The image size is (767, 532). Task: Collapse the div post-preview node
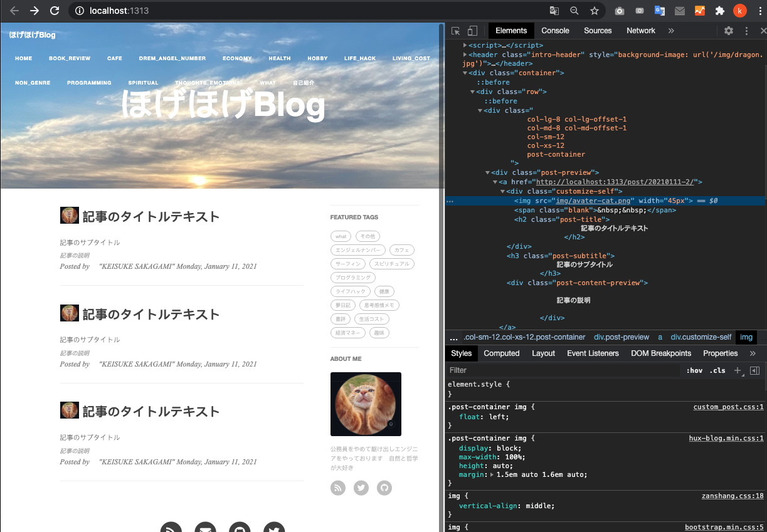click(x=487, y=172)
